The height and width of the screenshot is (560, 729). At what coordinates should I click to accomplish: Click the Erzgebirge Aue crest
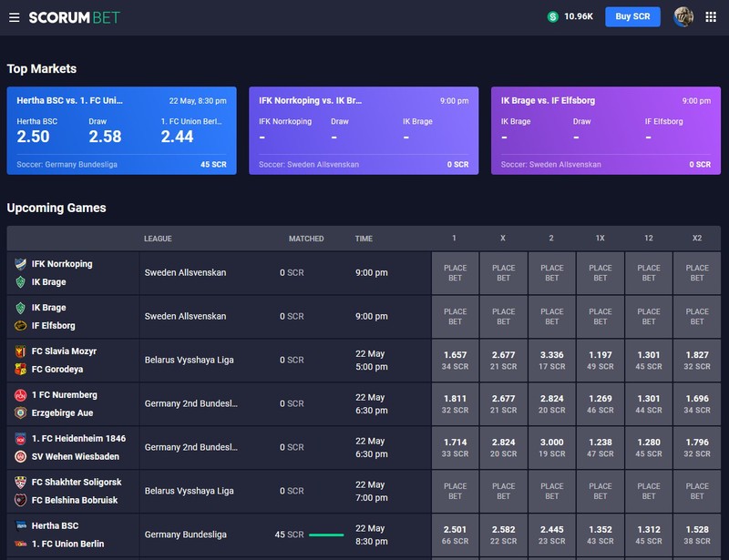click(x=20, y=413)
